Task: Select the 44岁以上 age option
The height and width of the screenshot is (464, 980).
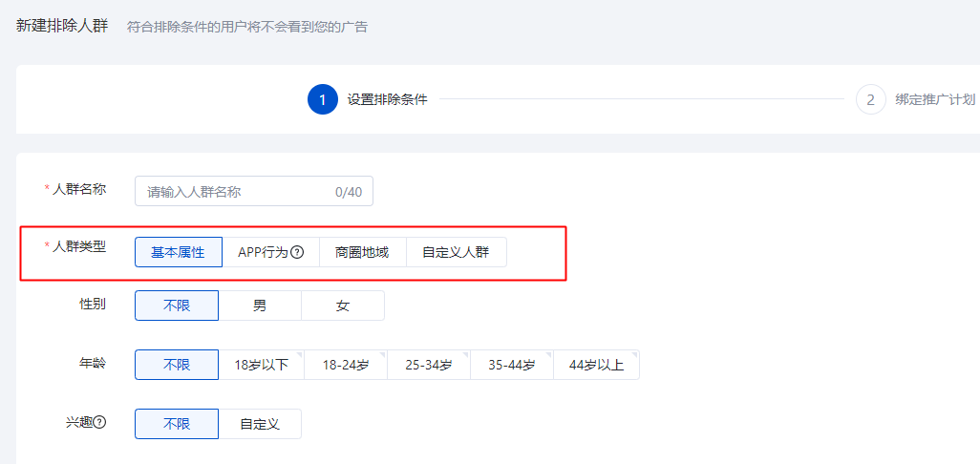Action: 596,365
